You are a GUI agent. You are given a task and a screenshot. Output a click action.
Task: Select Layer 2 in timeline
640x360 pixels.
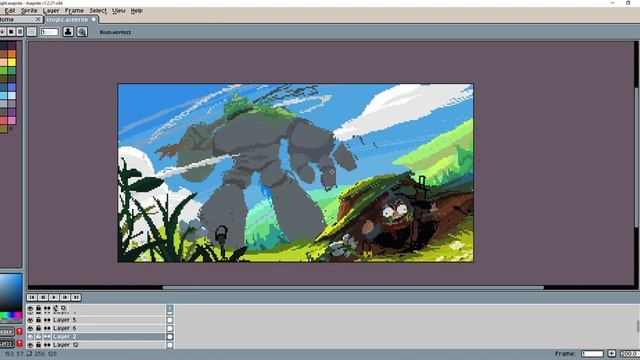[x=108, y=337]
